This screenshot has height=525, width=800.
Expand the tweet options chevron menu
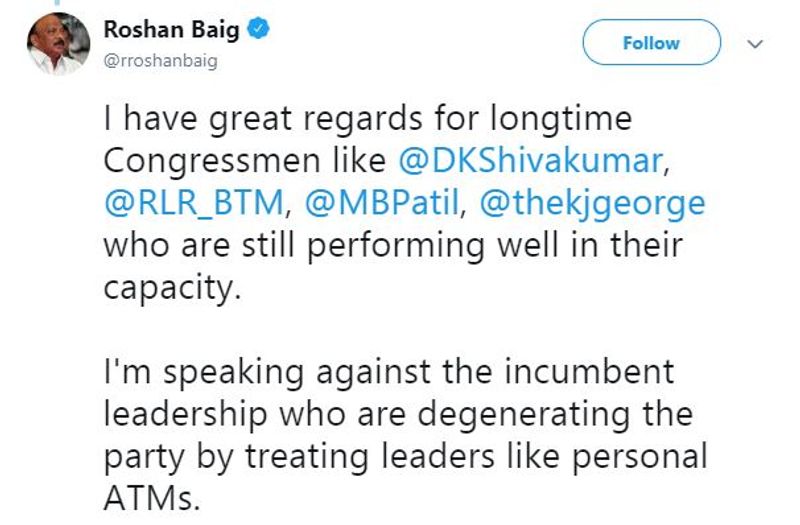click(756, 44)
